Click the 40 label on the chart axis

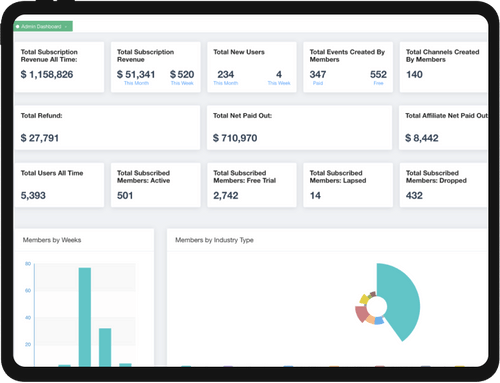click(x=28, y=318)
